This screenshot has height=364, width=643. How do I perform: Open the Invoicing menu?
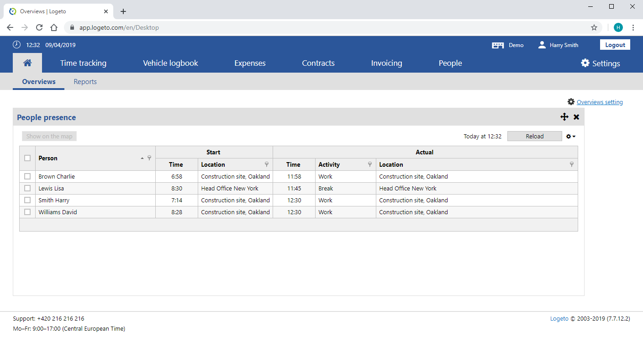386,63
